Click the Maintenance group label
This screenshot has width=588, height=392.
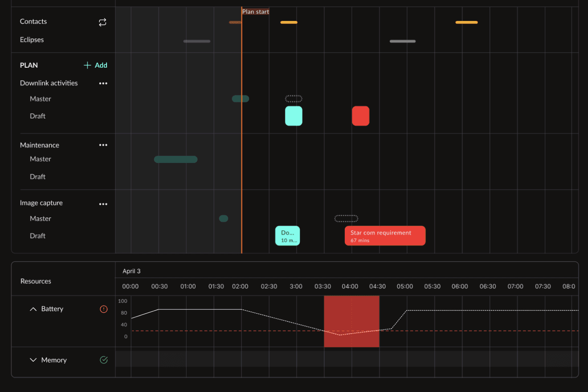(x=40, y=145)
